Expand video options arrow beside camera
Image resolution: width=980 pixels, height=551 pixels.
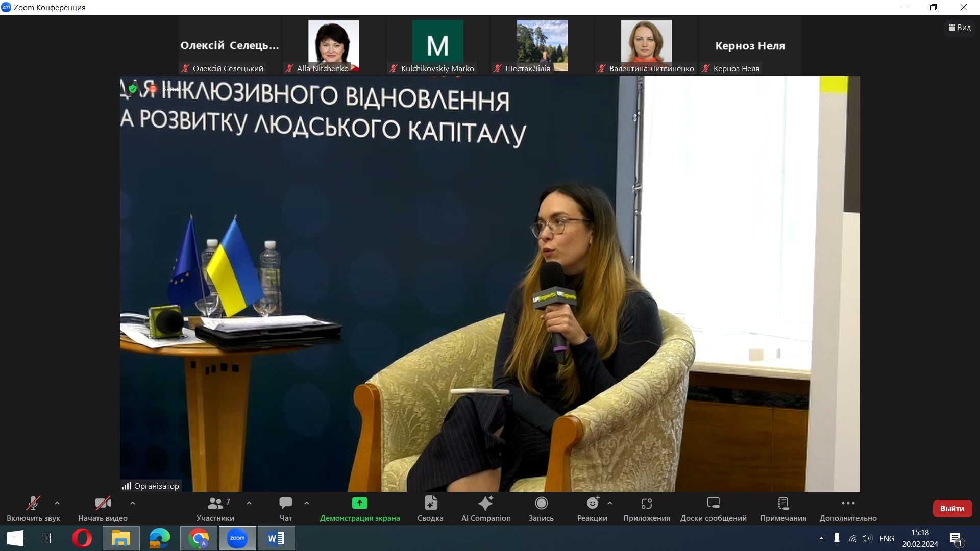tap(133, 503)
